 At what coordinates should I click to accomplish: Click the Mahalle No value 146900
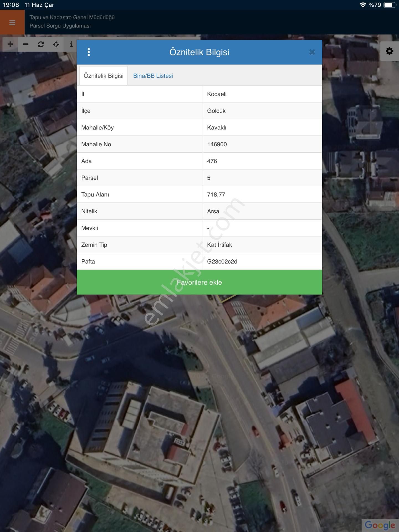[217, 144]
